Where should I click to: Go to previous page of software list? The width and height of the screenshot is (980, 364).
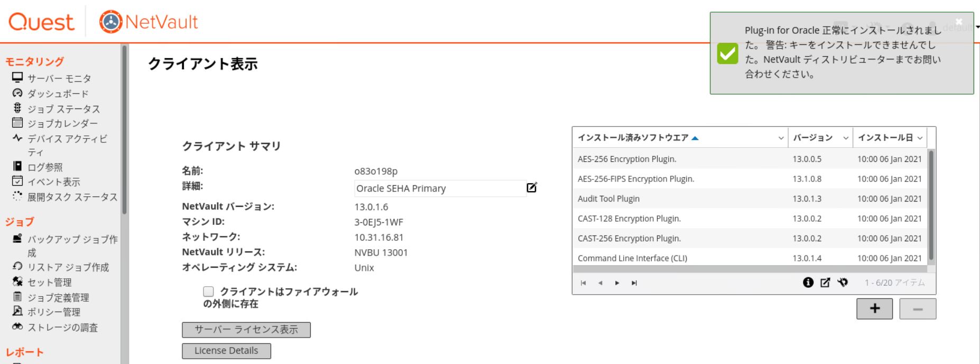pyautogui.click(x=600, y=283)
